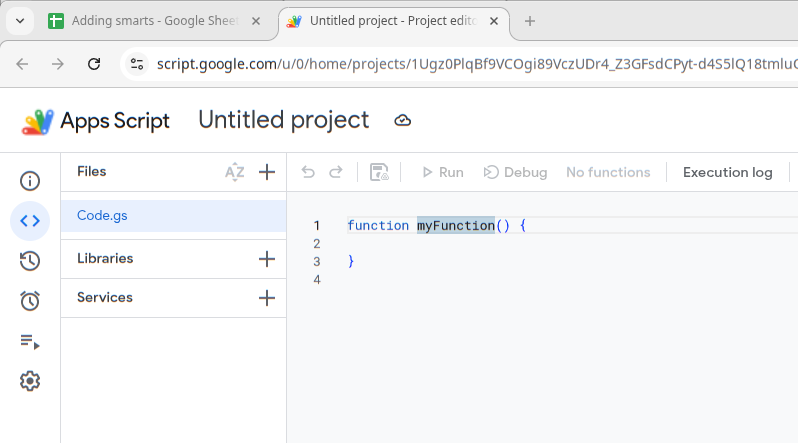Undo the last edit
The height and width of the screenshot is (443, 798).
308,172
